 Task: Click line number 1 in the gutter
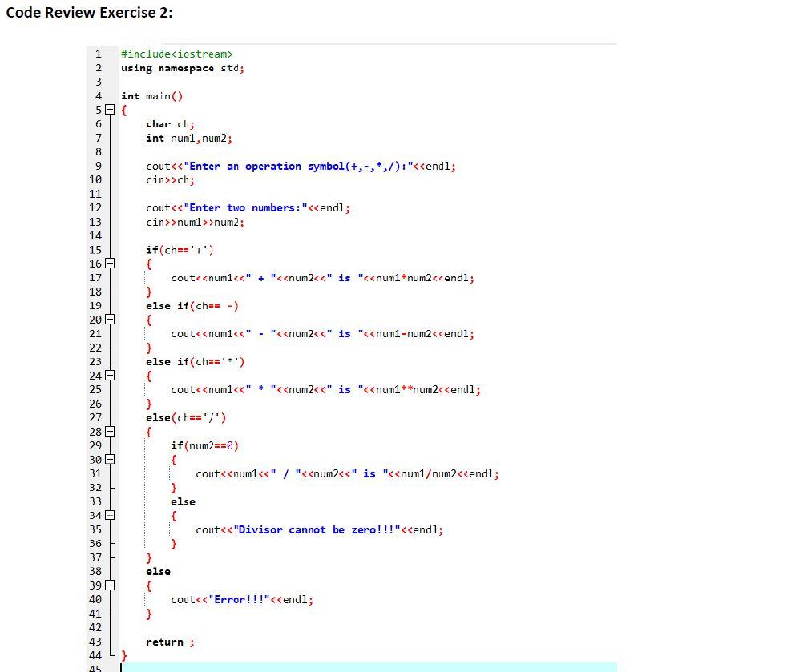pos(97,54)
